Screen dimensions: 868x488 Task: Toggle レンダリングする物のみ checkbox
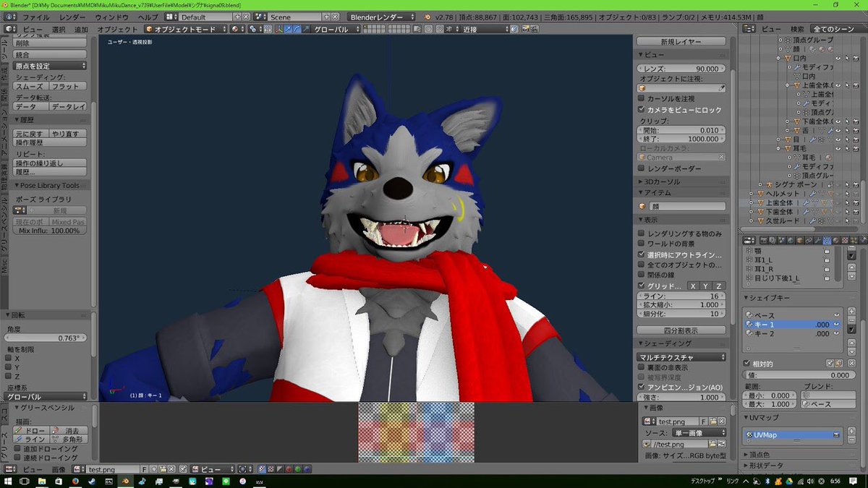pos(641,234)
